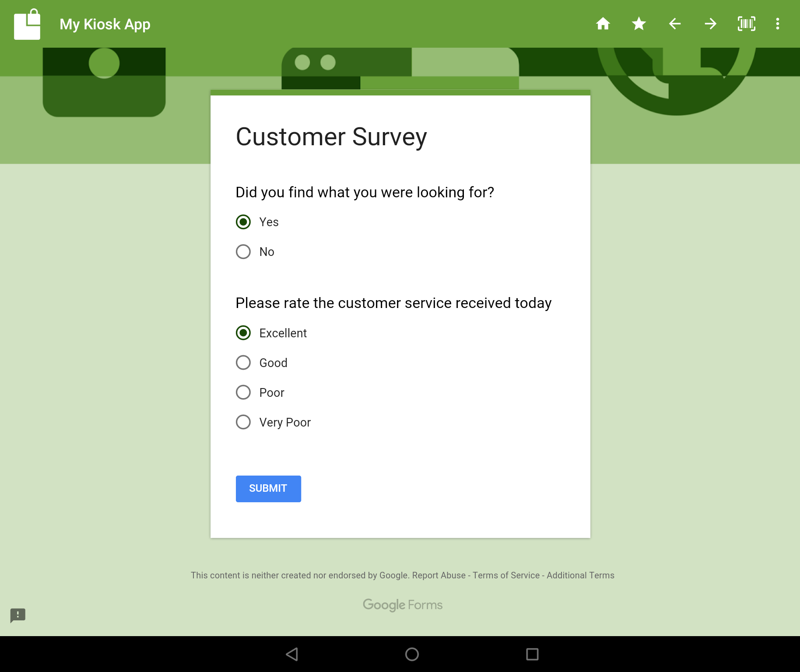This screenshot has height=672, width=800.
Task: Choose Good service rating
Action: (x=243, y=363)
